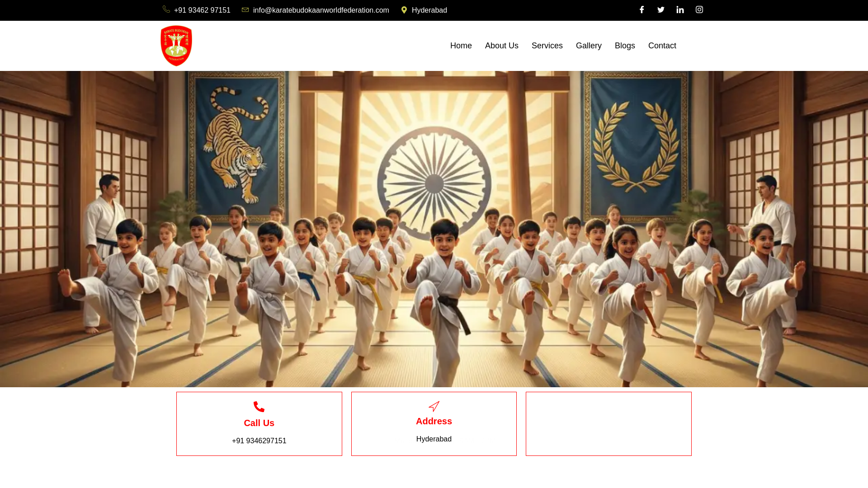This screenshot has width=868, height=488.
Task: Click the red phone icon in Call Us card
Action: click(259, 407)
